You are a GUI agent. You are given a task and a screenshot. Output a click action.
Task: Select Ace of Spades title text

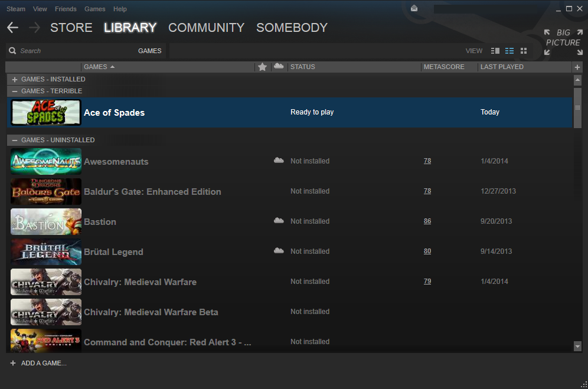click(114, 113)
